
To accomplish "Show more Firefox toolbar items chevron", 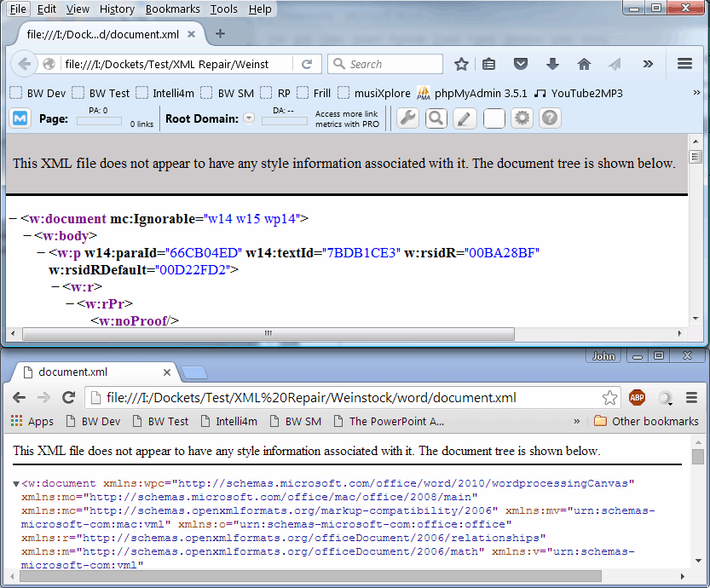I will (x=648, y=64).
